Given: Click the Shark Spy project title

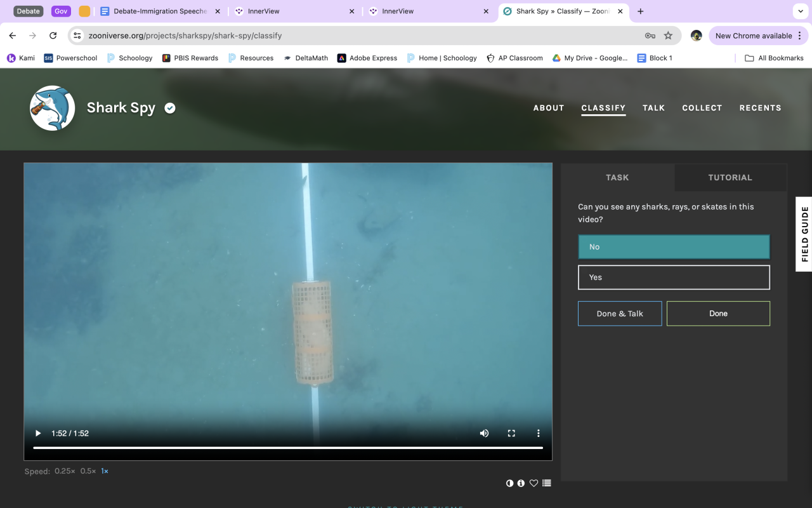Looking at the screenshot, I should coord(121,108).
